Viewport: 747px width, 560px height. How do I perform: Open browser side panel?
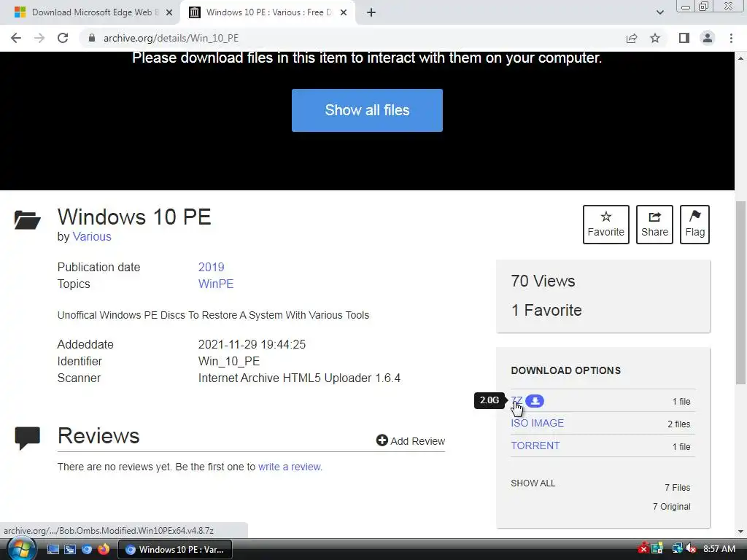(684, 38)
